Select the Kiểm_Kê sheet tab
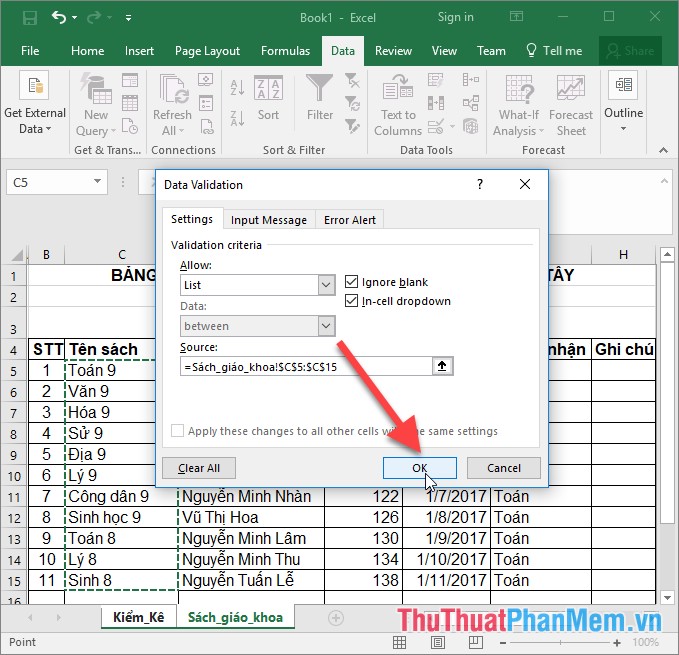The height and width of the screenshot is (655, 679). coord(139,617)
